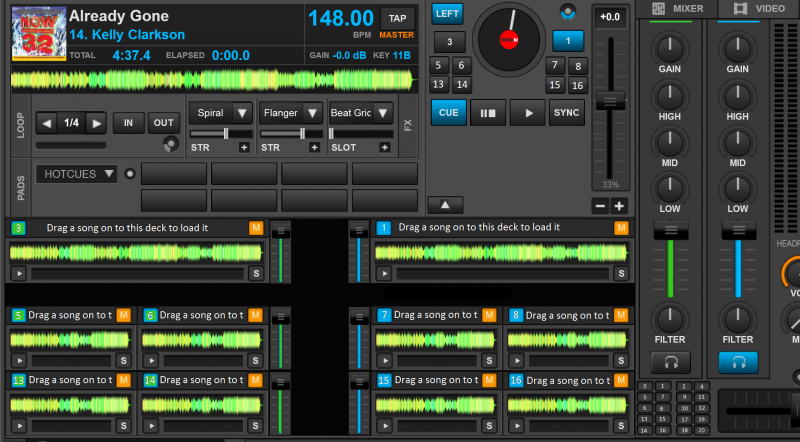This screenshot has height=442, width=800.
Task: Select deck 20 in the small deck grid
Action: (702, 430)
